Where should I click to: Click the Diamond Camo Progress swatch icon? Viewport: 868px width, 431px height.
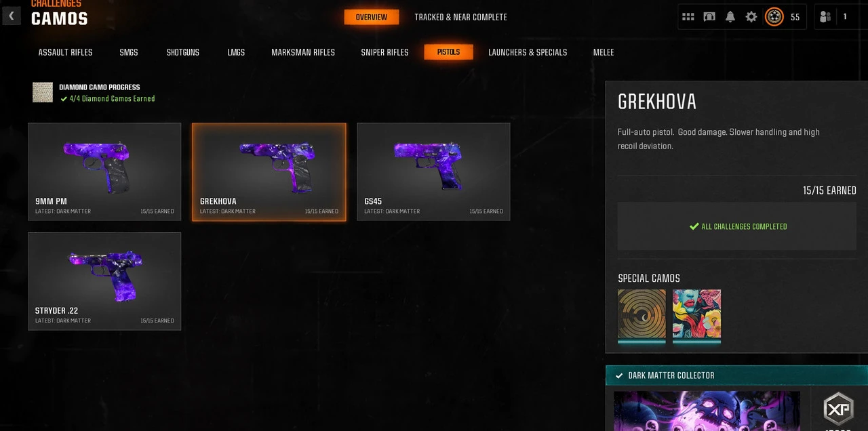pyautogui.click(x=43, y=93)
